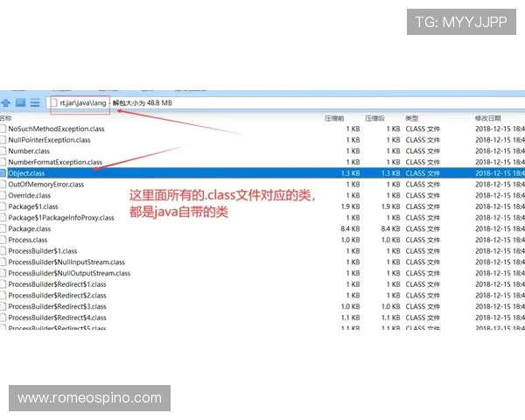
Task: Sort by the 压缩后 column header
Action: pyautogui.click(x=374, y=118)
